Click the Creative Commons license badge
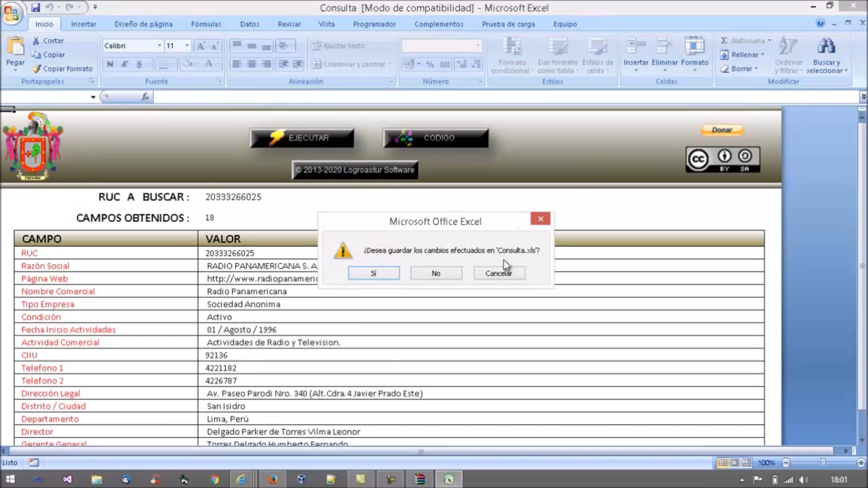The height and width of the screenshot is (488, 868). click(723, 159)
